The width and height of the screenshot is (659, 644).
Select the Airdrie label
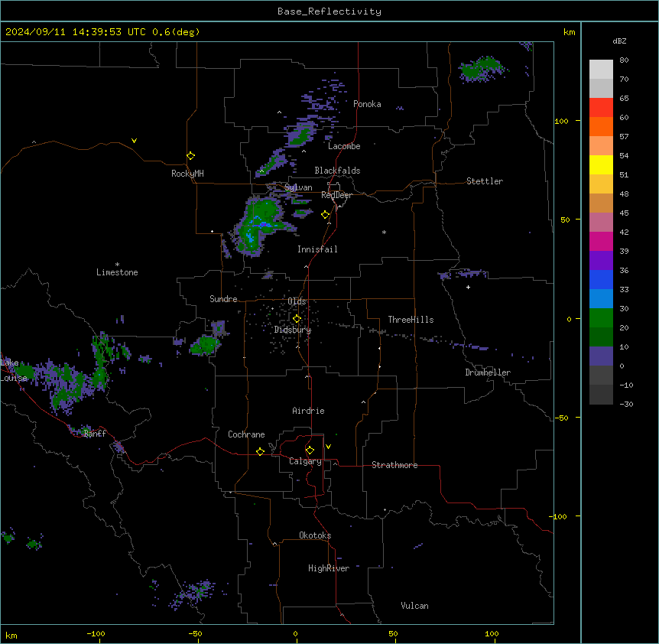(x=308, y=411)
